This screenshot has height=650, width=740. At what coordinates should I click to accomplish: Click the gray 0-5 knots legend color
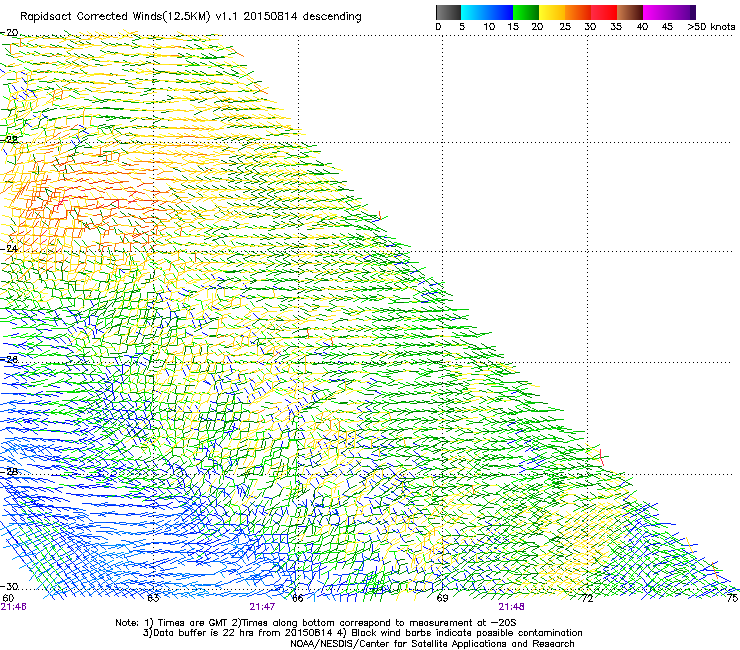pos(448,12)
